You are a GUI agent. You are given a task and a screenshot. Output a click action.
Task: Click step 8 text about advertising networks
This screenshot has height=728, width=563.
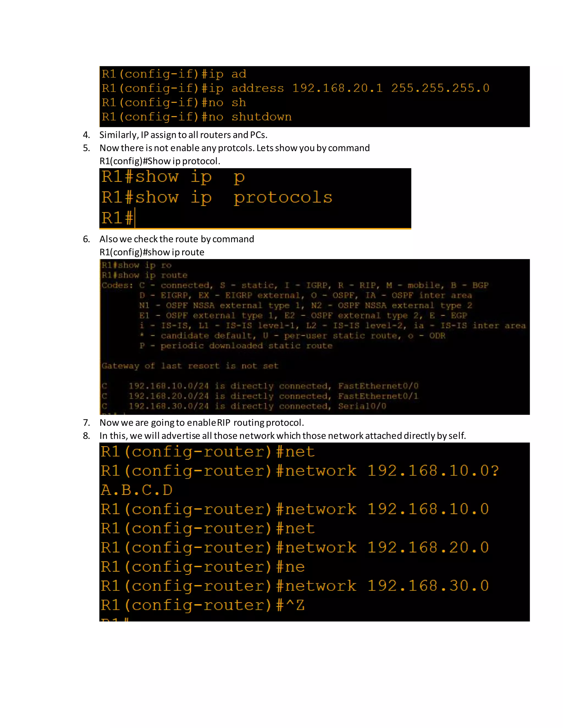coord(283,436)
